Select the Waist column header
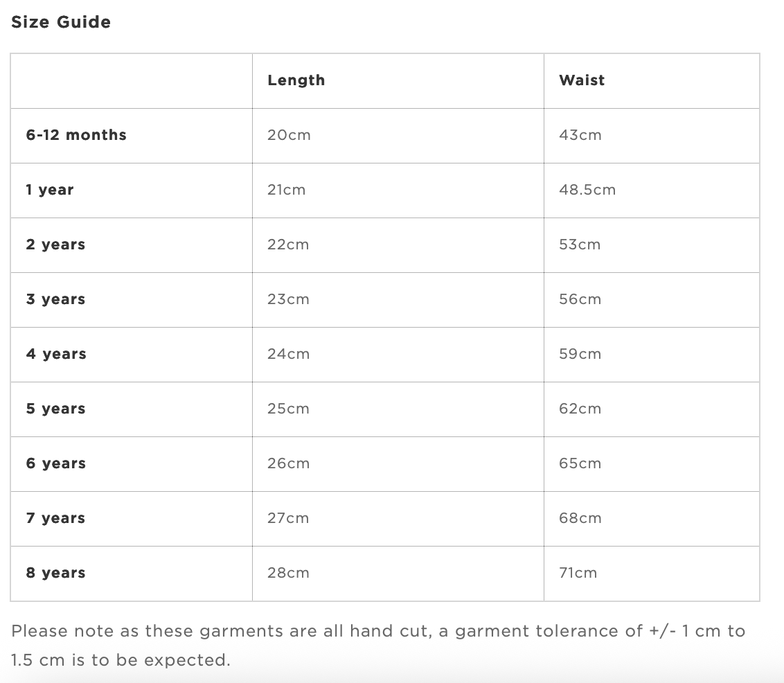Image resolution: width=784 pixels, height=683 pixels. 582,80
